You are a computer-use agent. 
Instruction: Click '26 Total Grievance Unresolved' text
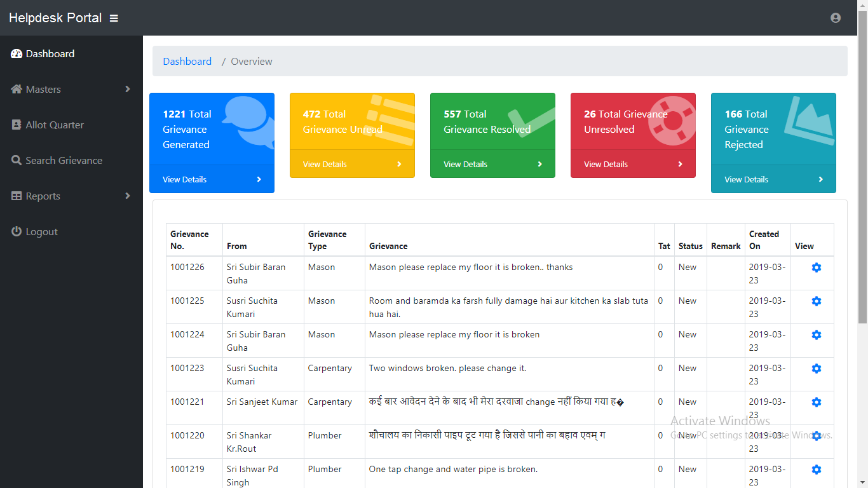[626, 122]
